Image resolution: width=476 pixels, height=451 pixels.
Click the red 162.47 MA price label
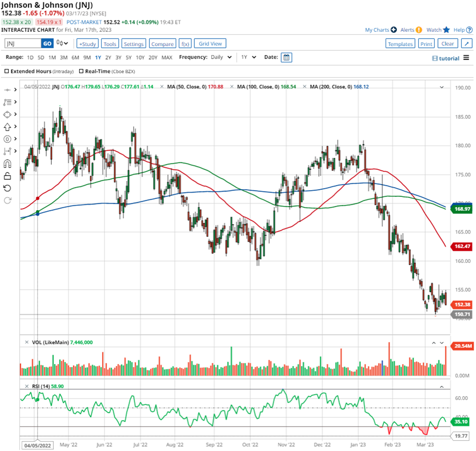click(x=462, y=246)
